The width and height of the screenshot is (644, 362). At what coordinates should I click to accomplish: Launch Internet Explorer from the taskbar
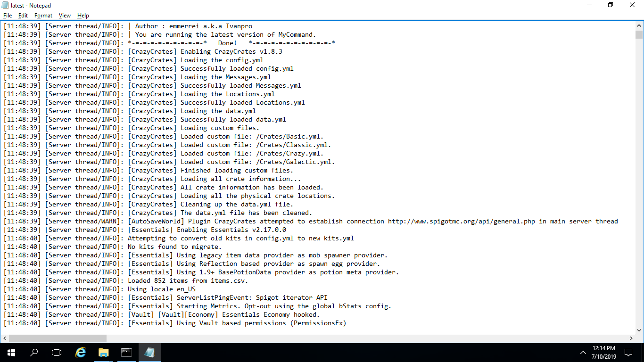[81, 352]
